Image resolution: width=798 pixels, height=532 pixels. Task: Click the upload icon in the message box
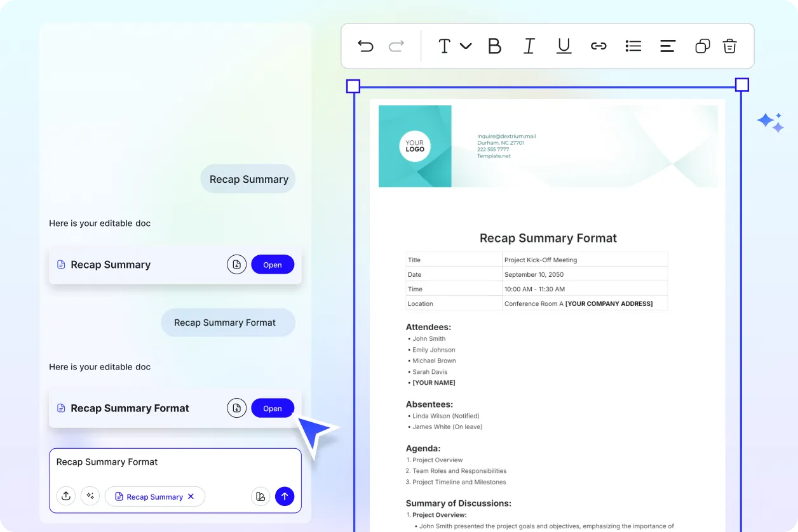(66, 496)
